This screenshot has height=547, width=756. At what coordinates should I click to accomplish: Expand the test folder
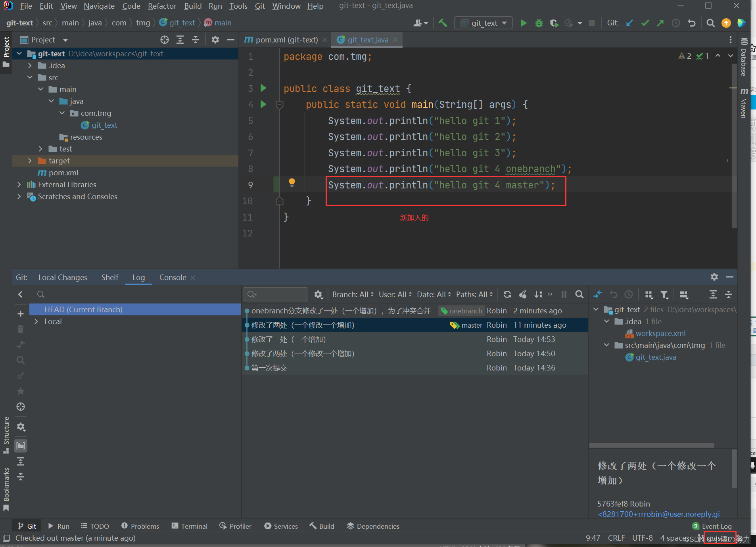pos(40,149)
